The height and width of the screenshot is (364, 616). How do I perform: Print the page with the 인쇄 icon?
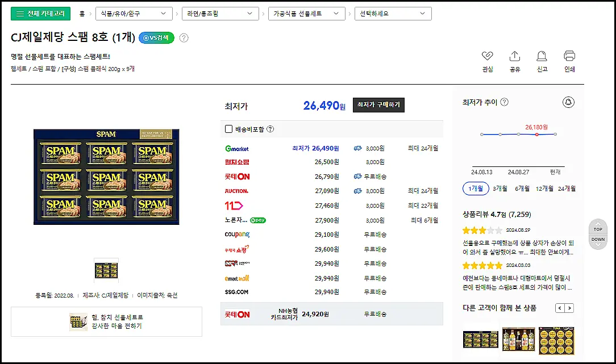(x=568, y=57)
